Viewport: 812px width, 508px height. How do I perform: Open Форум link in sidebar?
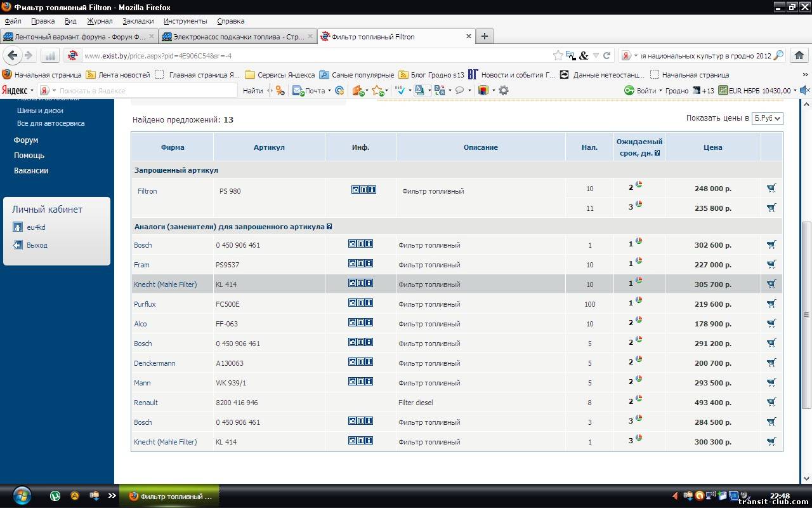pos(26,140)
